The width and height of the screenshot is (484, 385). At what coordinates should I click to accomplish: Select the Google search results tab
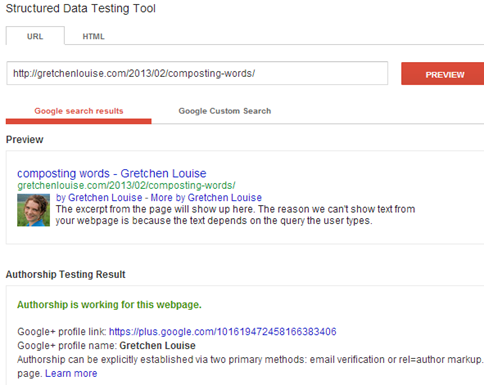(x=79, y=111)
